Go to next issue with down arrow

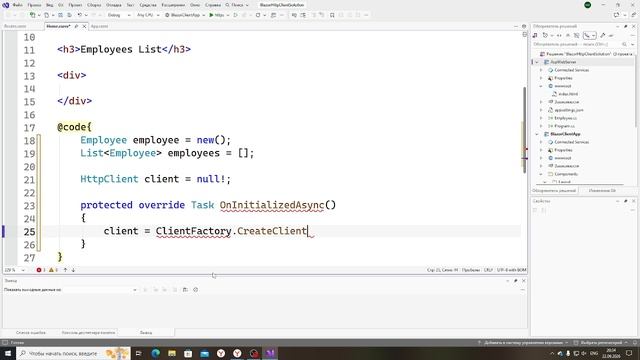click(73, 270)
